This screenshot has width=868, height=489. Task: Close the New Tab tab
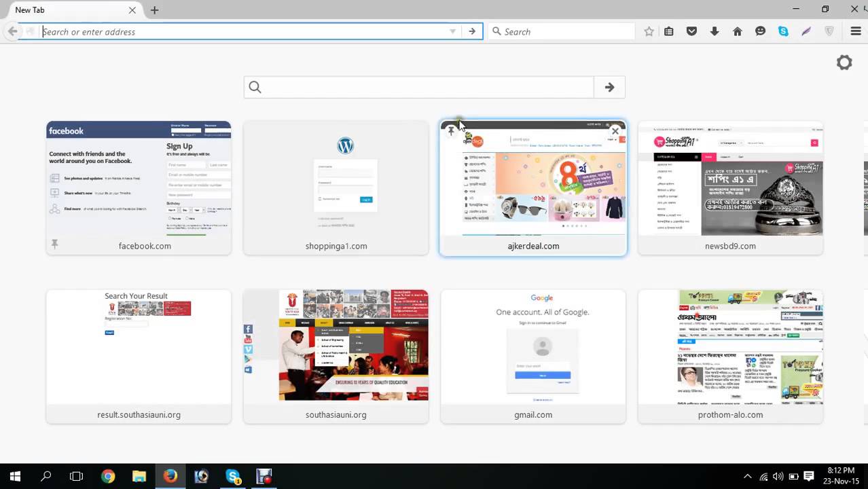click(132, 10)
